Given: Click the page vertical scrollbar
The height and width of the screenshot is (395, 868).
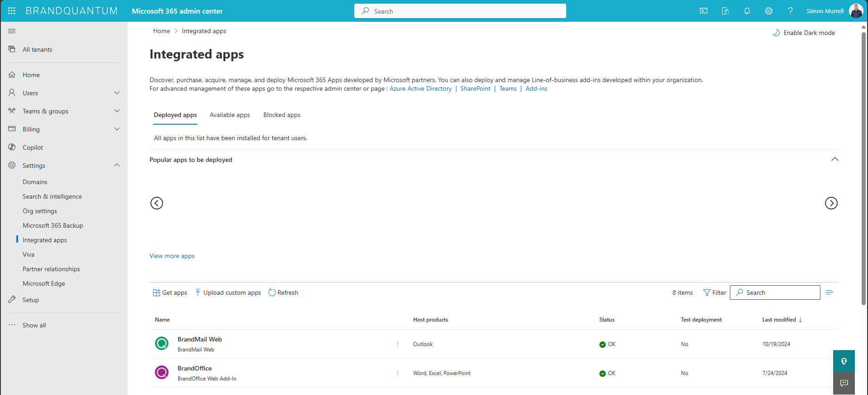Looking at the screenshot, I should [863, 168].
